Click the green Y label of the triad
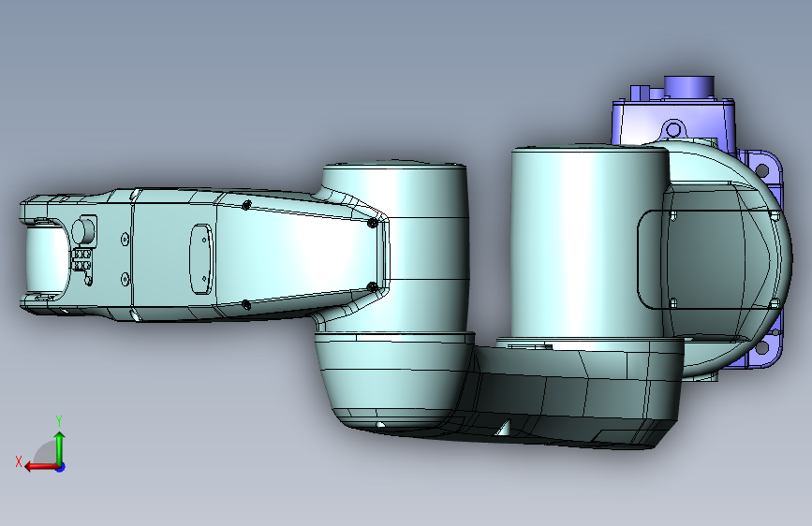Viewport: 812px width, 526px height. (x=59, y=421)
